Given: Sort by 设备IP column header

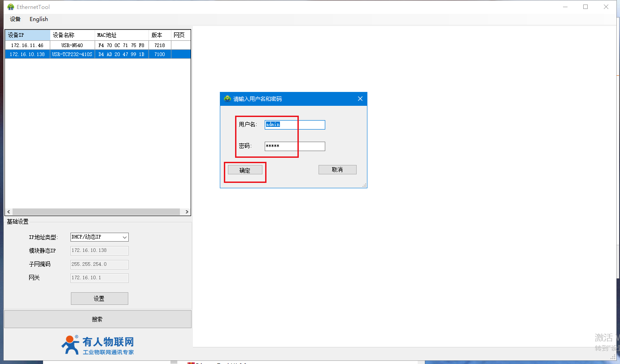Looking at the screenshot, I should [x=27, y=35].
